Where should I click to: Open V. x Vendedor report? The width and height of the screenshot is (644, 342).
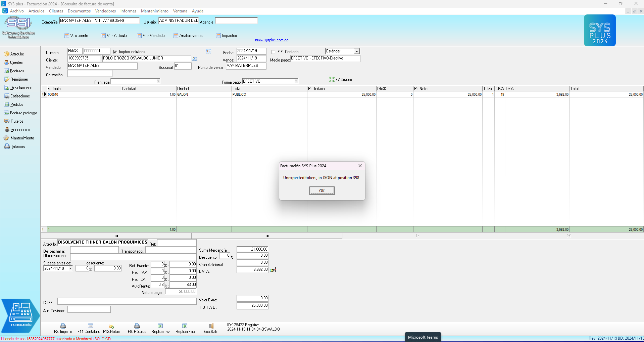(x=151, y=36)
